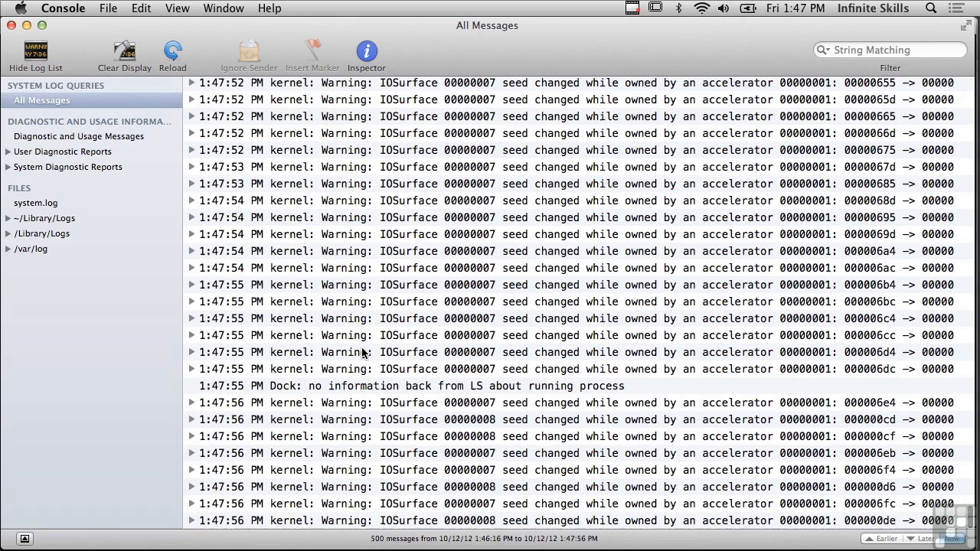This screenshot has height=551, width=980.
Task: Expand log row ending 000006a4
Action: 191,251
